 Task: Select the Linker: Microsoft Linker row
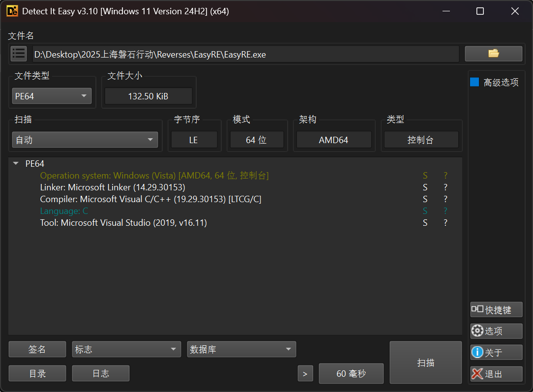235,187
